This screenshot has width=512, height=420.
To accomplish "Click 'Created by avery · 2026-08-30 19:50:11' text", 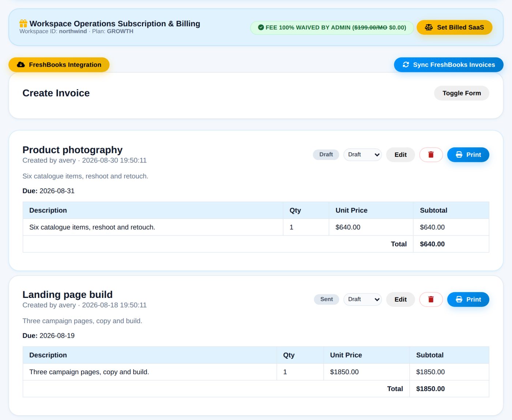I will pyautogui.click(x=84, y=160).
